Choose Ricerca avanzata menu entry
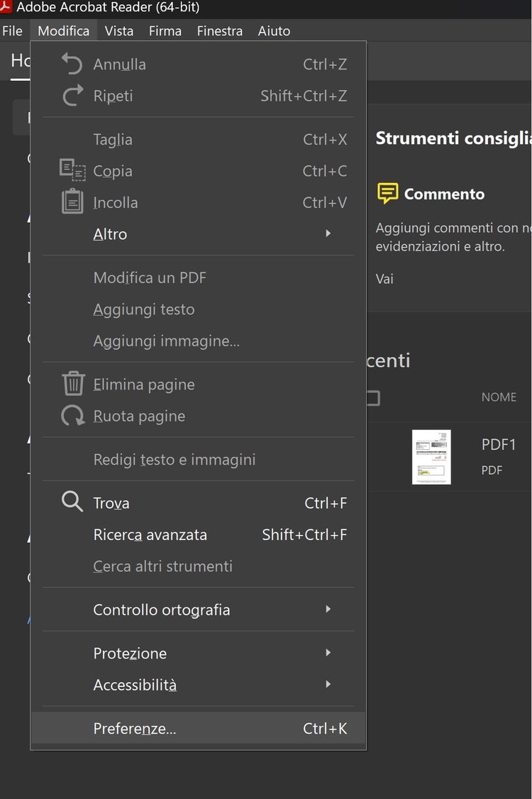 click(150, 534)
